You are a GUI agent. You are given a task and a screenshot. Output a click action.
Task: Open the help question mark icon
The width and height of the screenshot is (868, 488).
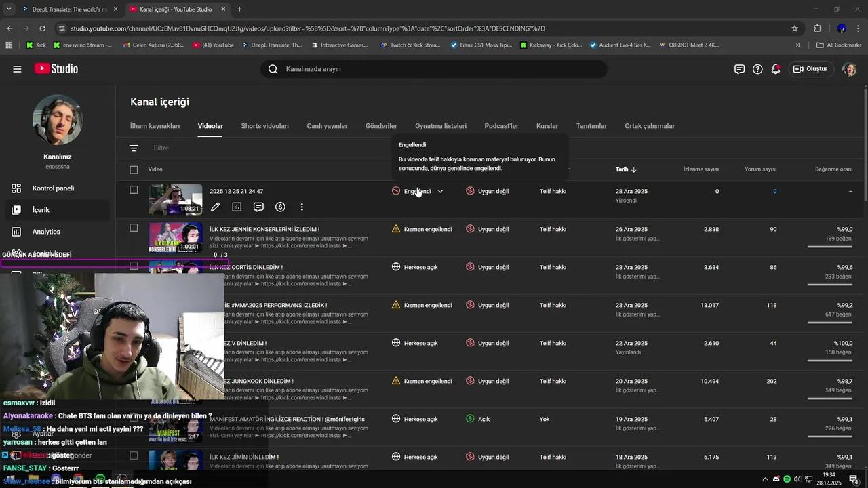757,69
